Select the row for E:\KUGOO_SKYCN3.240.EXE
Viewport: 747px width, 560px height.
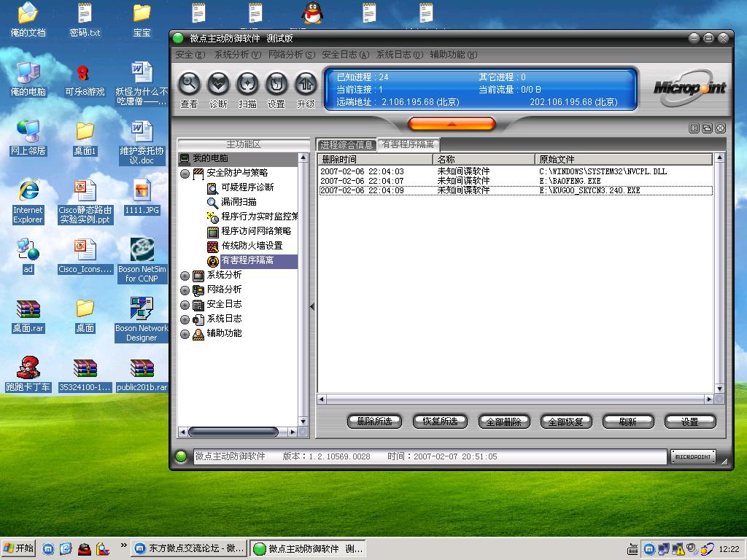(516, 190)
